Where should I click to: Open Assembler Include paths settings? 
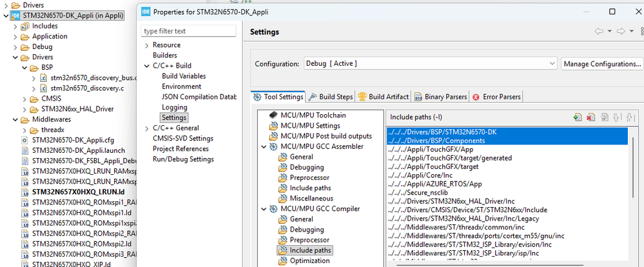(x=304, y=188)
